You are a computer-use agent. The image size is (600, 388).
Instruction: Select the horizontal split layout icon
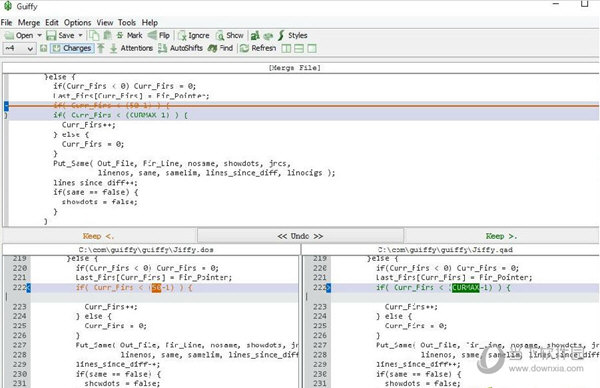pyautogui.click(x=299, y=49)
